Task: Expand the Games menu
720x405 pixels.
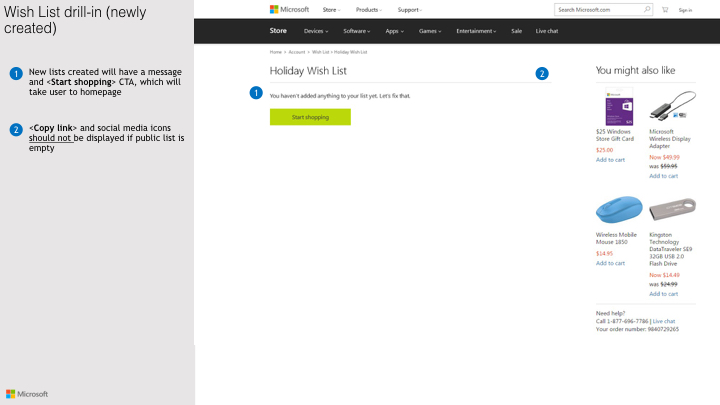Action: coord(430,31)
